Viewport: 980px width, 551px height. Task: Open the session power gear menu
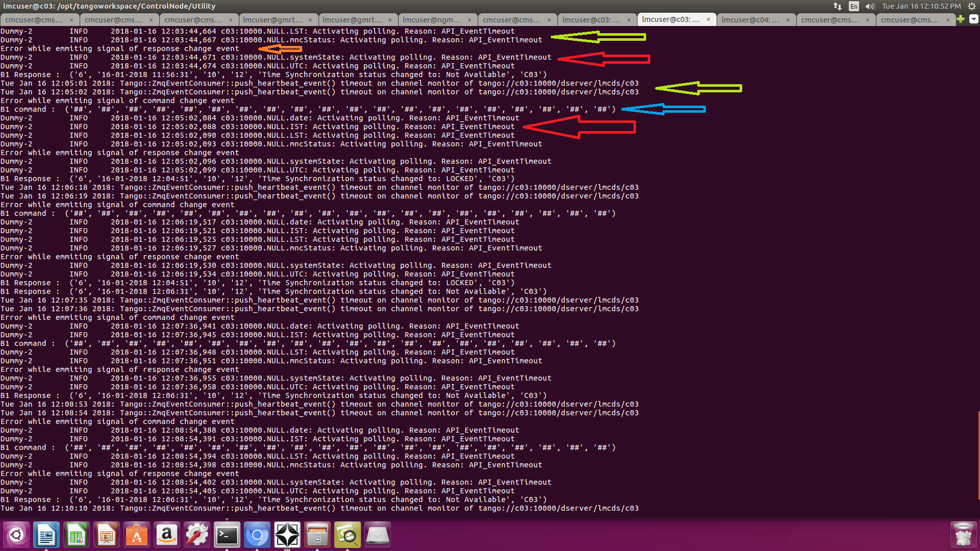click(x=972, y=6)
